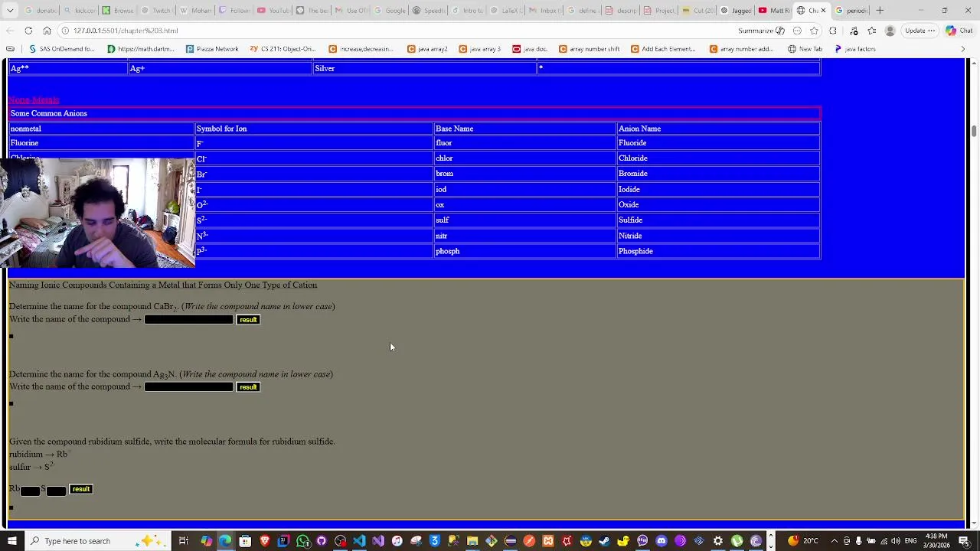Open Steam from taskbar
This screenshot has width=980, height=551.
coord(603,541)
